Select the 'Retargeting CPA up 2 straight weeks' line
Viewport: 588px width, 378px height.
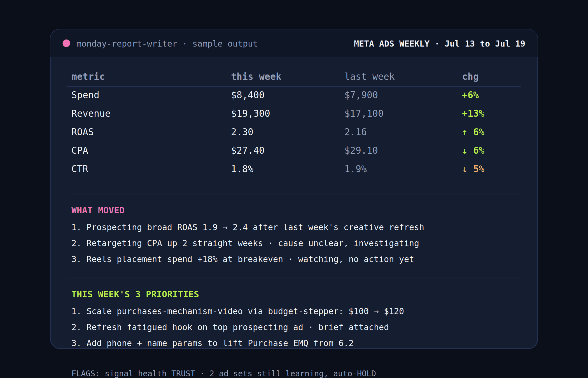tap(245, 243)
